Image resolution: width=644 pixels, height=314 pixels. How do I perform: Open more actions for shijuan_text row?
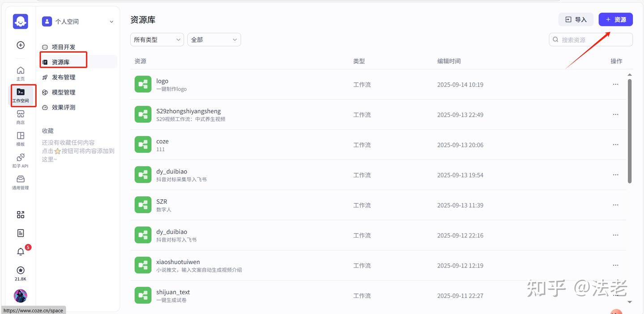point(616,296)
